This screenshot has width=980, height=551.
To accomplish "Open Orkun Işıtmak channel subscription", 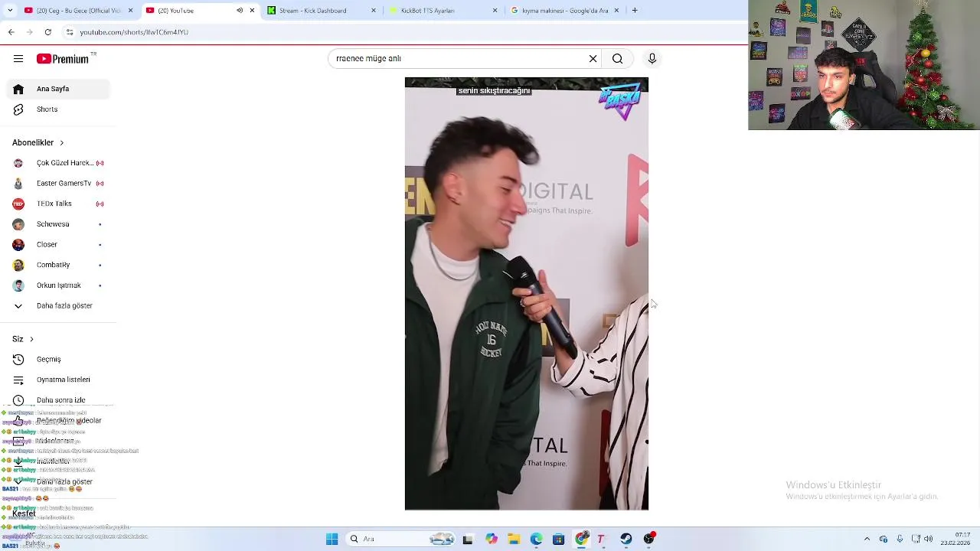I will click(x=58, y=285).
